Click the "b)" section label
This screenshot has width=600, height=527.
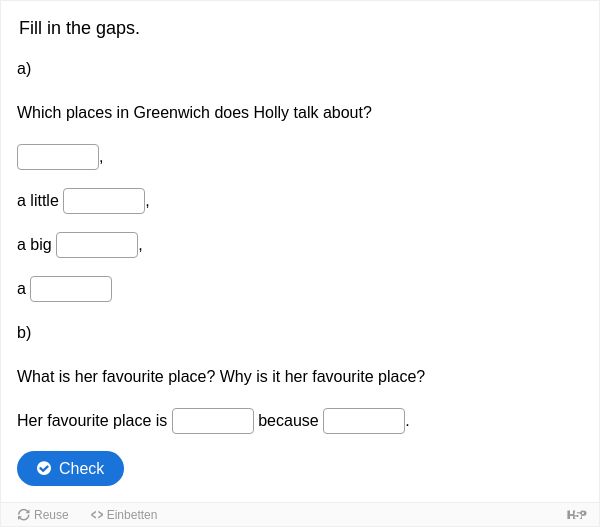point(24,333)
